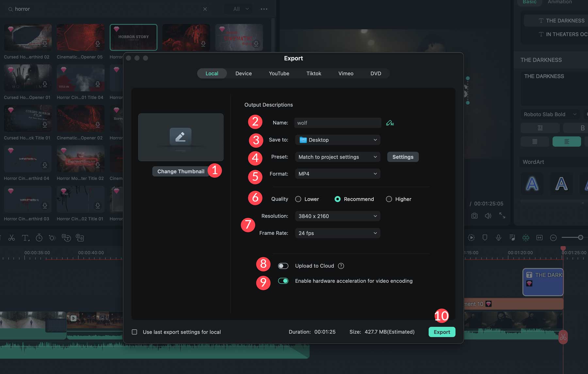Click the speed timer icon
Viewport: 588px width, 374px height.
click(x=39, y=238)
